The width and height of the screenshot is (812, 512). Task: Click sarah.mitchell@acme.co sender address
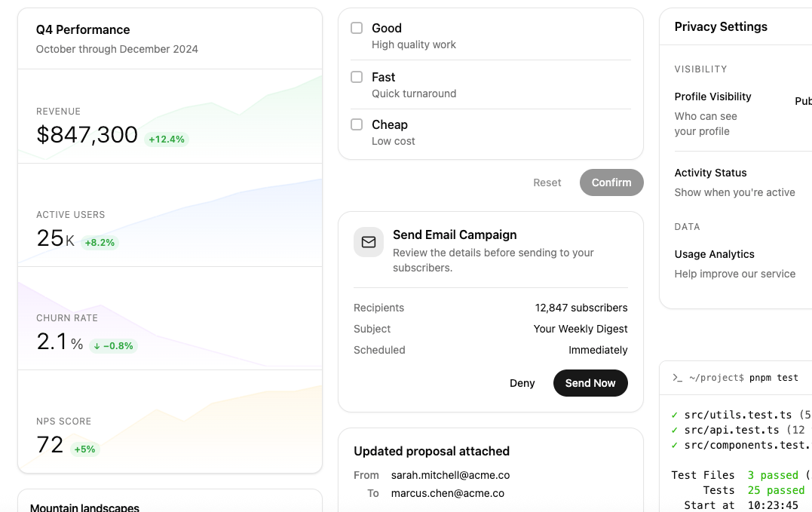(x=450, y=475)
